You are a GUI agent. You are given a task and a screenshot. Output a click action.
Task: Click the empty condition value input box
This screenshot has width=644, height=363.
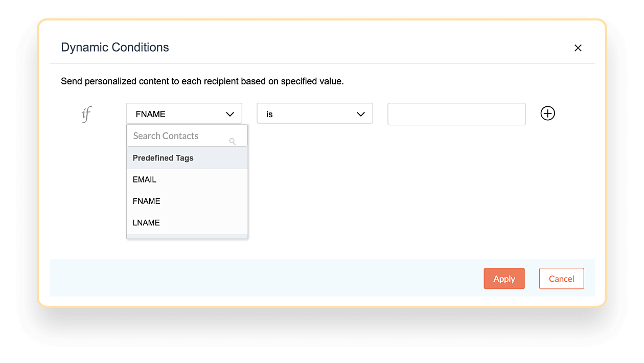(x=456, y=114)
